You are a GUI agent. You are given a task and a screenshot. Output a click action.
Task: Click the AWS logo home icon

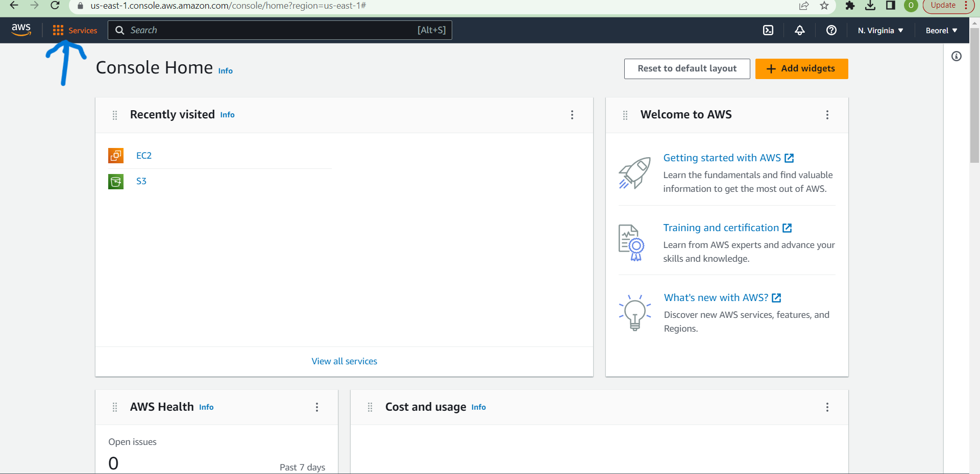tap(21, 30)
